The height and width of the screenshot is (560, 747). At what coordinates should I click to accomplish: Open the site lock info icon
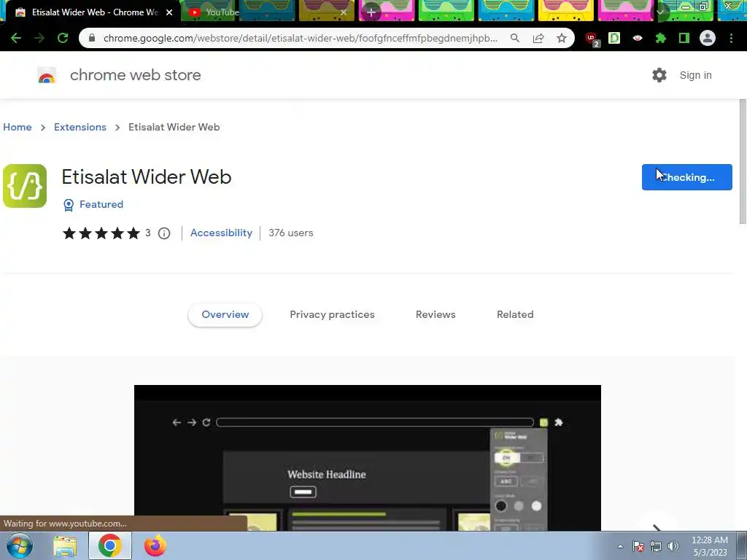(92, 38)
